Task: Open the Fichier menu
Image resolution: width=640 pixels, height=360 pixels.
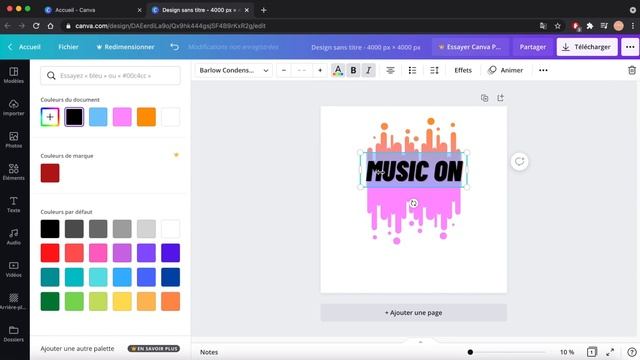Action: click(x=68, y=47)
